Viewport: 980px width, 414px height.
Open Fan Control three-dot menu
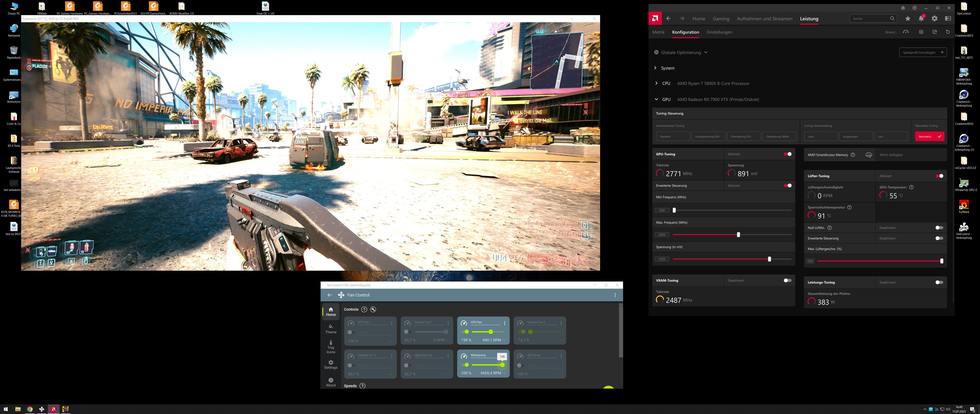coord(615,295)
